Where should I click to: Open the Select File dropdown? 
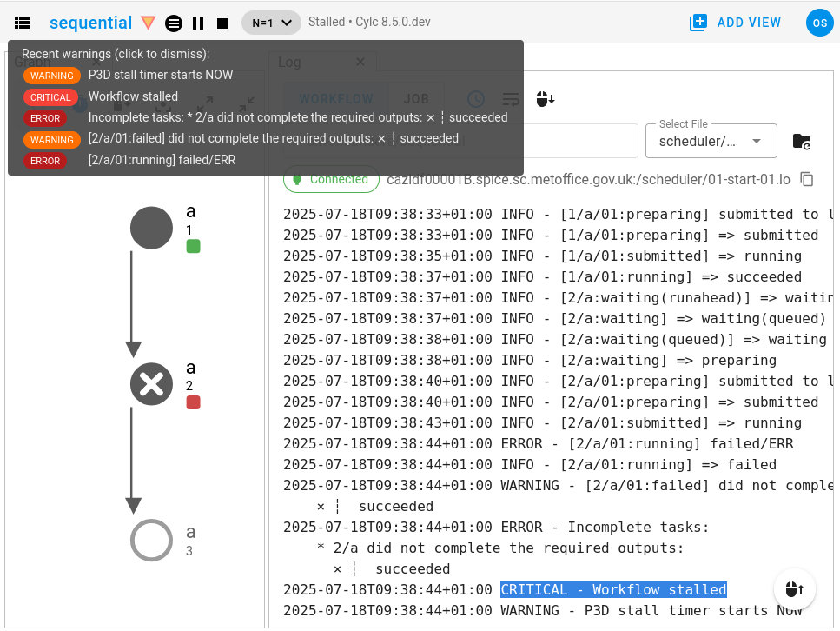(x=711, y=141)
